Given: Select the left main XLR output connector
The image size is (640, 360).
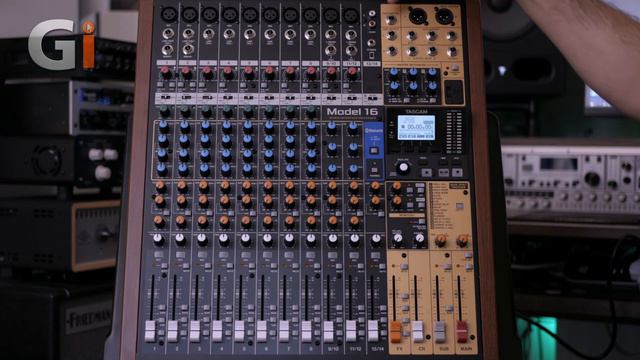Looking at the screenshot, I should pos(418,16).
